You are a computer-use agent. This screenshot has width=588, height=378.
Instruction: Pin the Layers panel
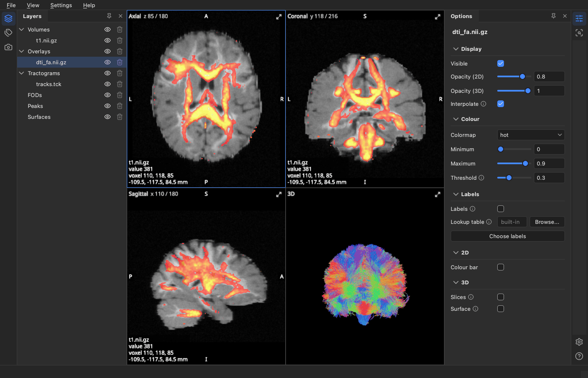(x=109, y=16)
